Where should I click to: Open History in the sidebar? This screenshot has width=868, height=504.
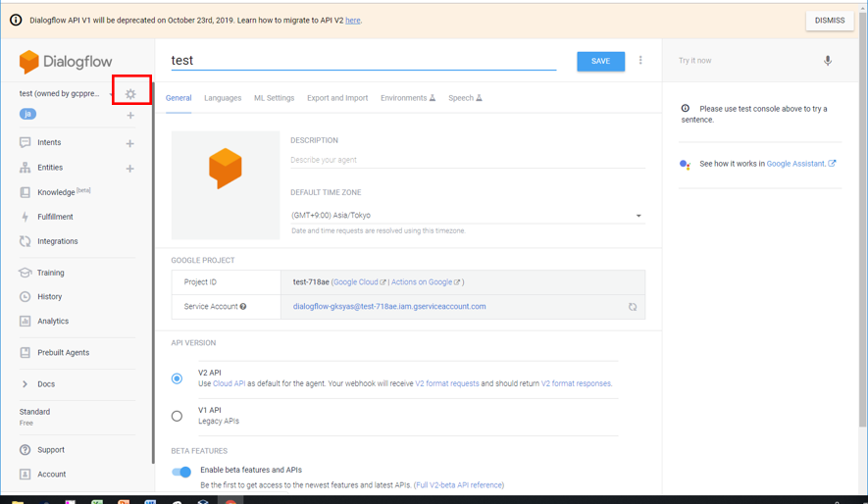coord(49,296)
